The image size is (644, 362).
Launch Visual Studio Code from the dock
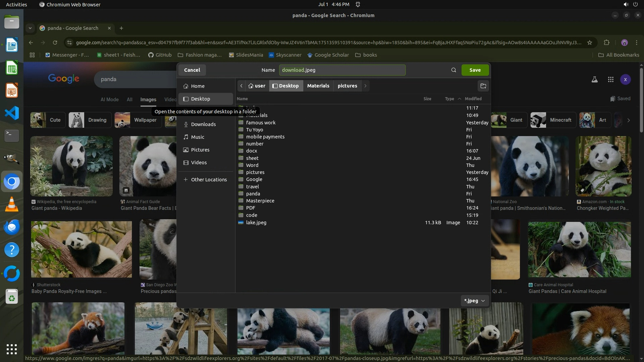(x=12, y=113)
